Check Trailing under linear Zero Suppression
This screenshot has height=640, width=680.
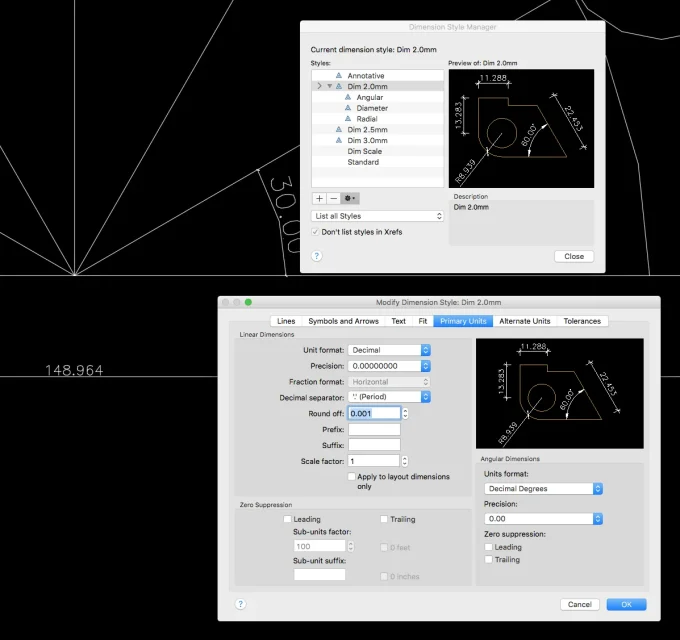coord(384,519)
